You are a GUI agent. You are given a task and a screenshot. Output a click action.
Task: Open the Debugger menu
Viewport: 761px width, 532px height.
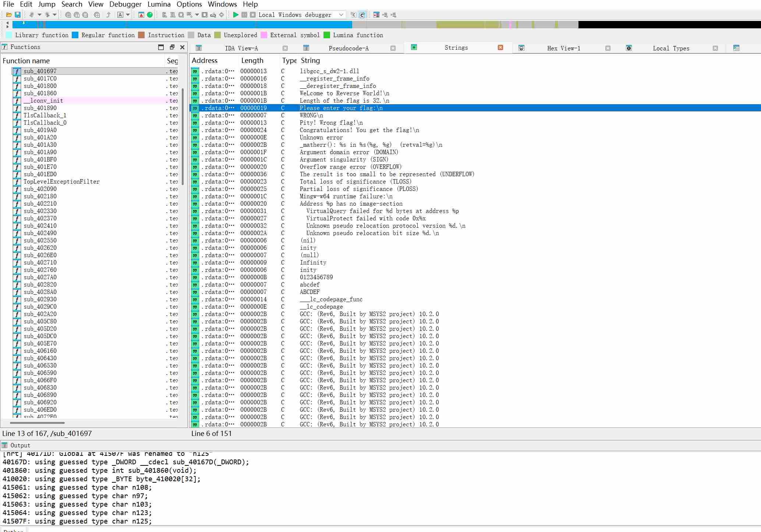tap(125, 4)
